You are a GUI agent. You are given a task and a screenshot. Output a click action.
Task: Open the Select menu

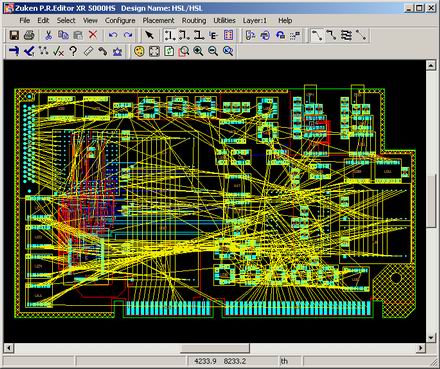(66, 20)
